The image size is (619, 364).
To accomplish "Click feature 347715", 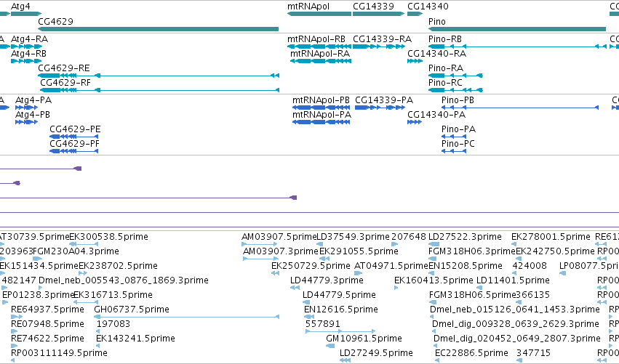I will click(x=533, y=353).
